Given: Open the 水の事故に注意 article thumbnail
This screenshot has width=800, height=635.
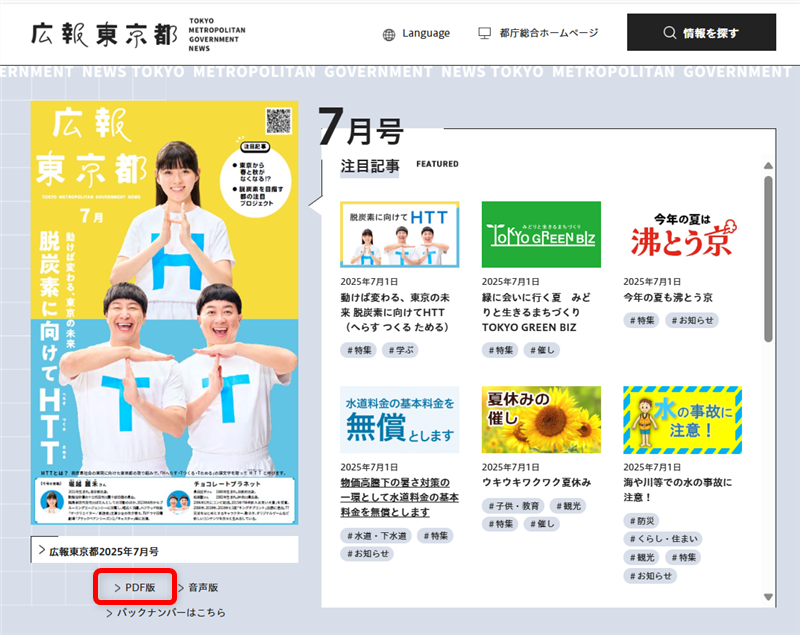Looking at the screenshot, I should pos(682,419).
